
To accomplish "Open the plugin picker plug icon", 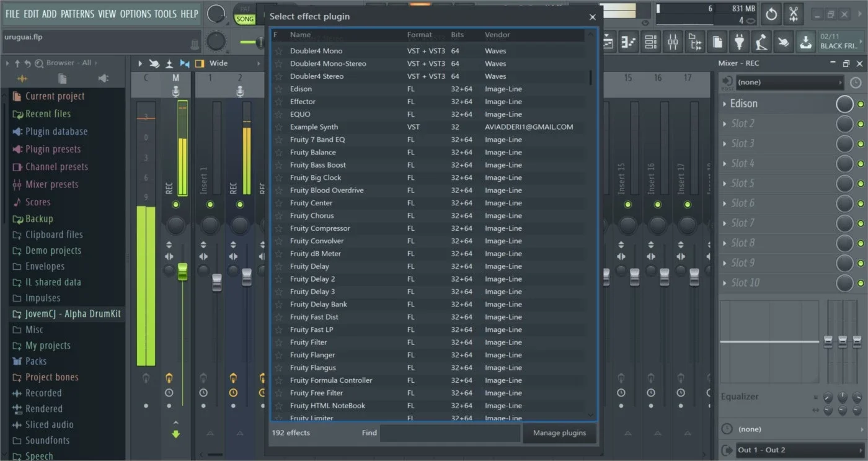I will 739,42.
